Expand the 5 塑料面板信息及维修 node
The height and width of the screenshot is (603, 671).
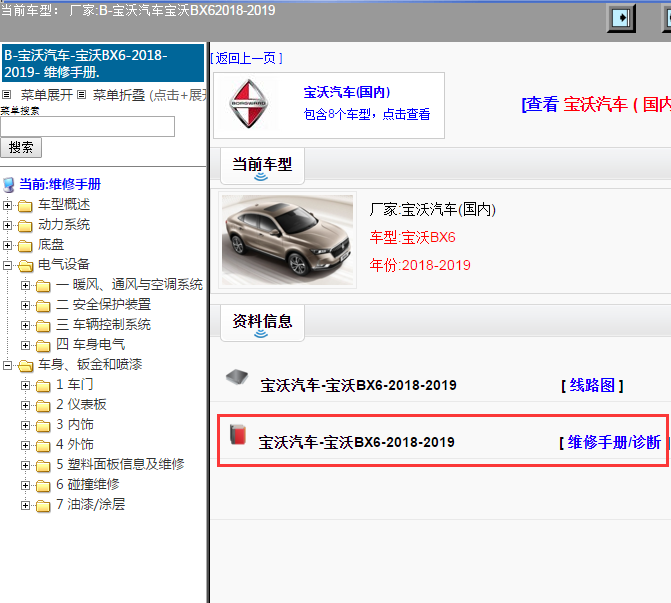click(x=25, y=465)
